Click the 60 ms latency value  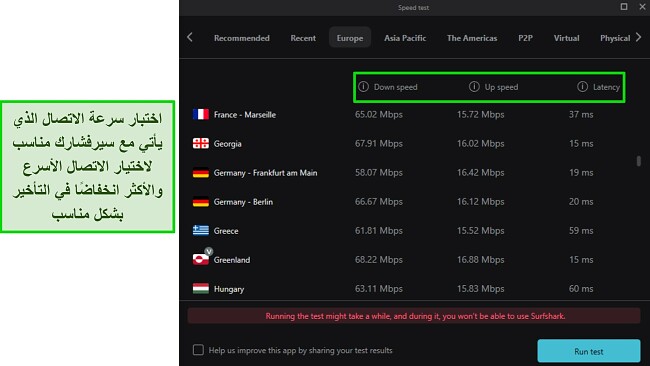click(x=581, y=288)
